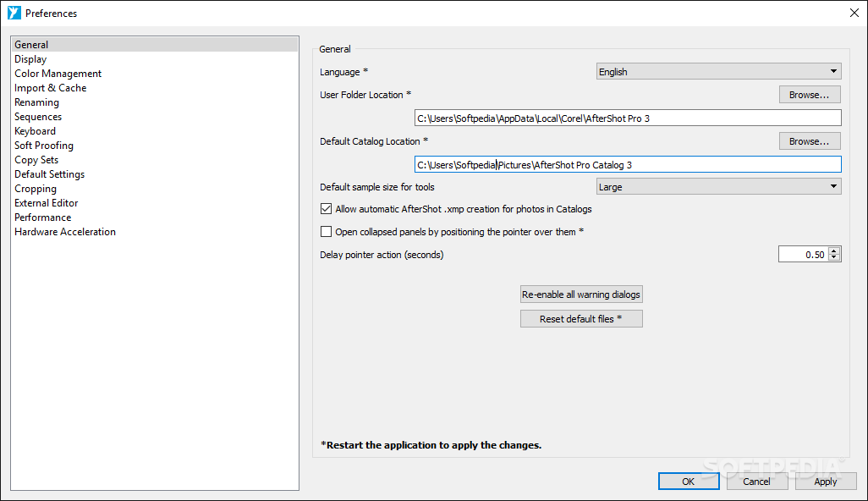Screen dimensions: 868x501
Task: Browse for Default Catalog Location
Action: [x=810, y=141]
